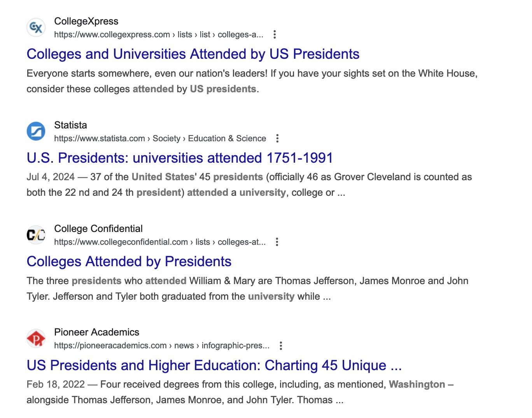532x418 pixels.
Task: Click the Statista site favicon
Action: coord(36,131)
